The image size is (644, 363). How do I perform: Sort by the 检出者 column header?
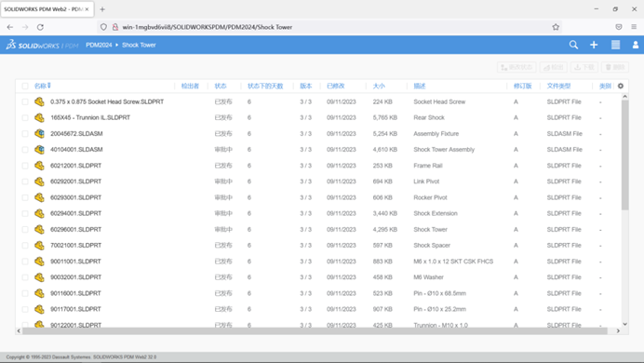[190, 86]
